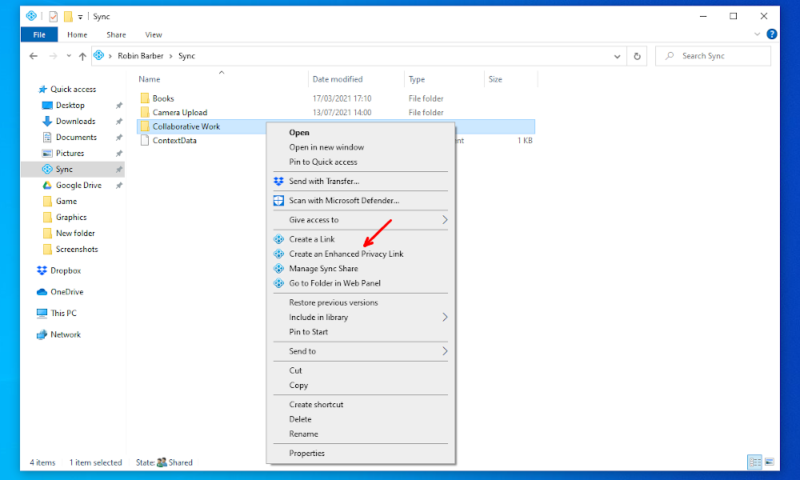The height and width of the screenshot is (480, 800).
Task: Open Desktop in the navigation pane
Action: click(x=70, y=105)
